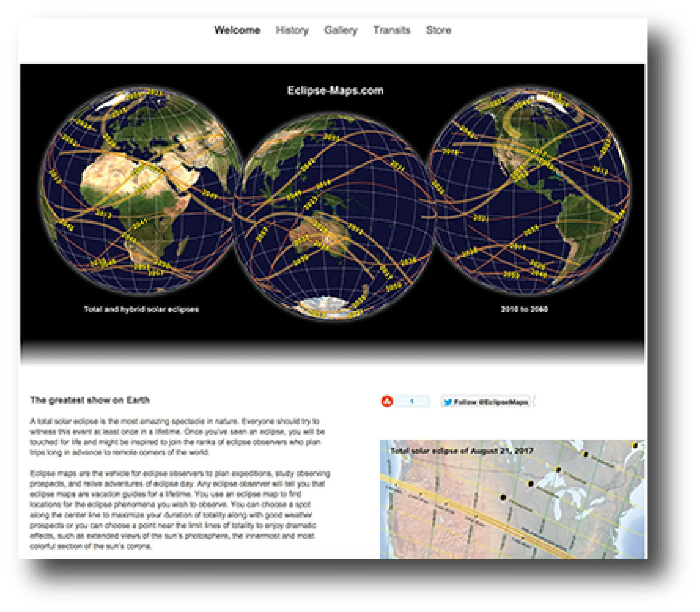Open the History page
The height and width of the screenshot is (612, 700).
tap(292, 30)
